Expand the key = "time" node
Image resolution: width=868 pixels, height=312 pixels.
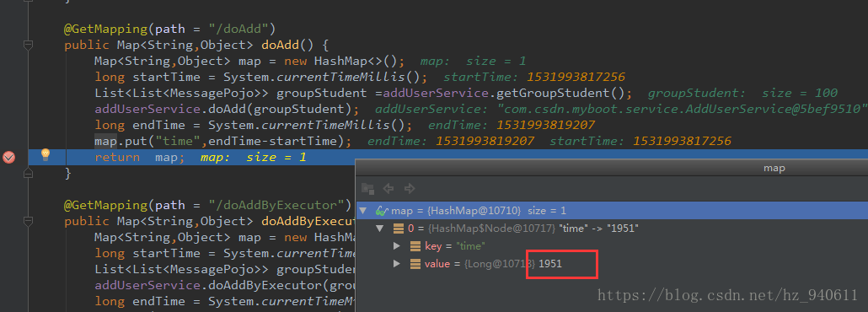point(396,246)
